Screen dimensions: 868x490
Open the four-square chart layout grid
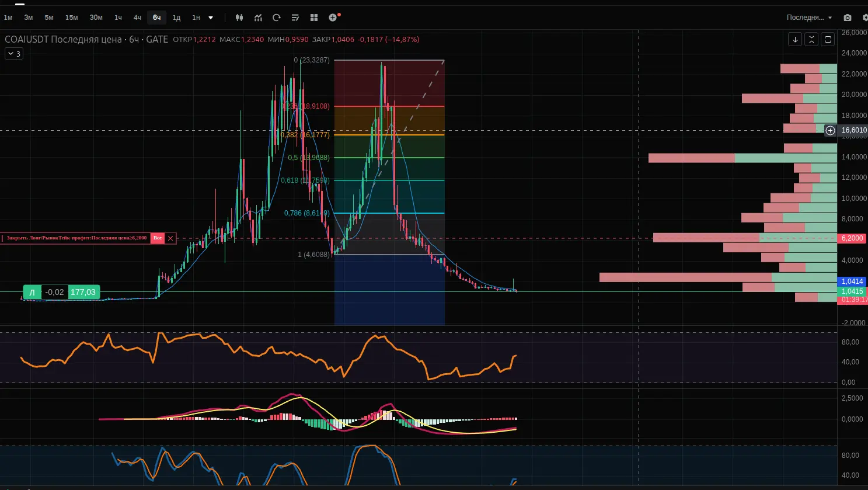pos(314,18)
